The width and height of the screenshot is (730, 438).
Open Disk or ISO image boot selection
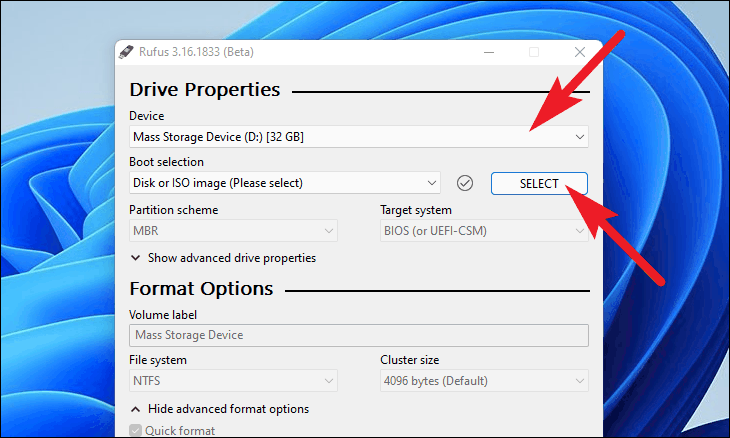tap(284, 183)
